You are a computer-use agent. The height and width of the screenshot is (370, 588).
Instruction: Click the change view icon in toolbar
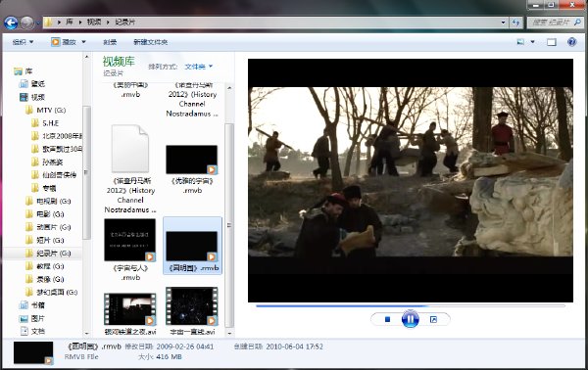[x=520, y=42]
